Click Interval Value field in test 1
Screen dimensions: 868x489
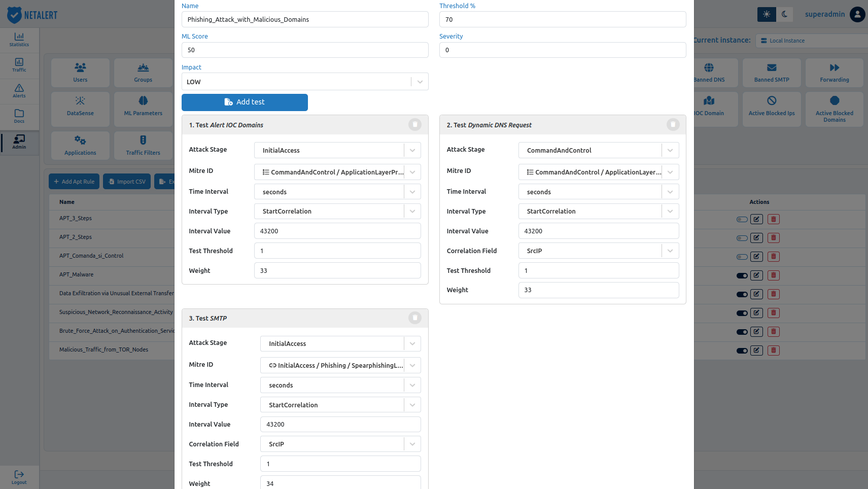click(337, 231)
